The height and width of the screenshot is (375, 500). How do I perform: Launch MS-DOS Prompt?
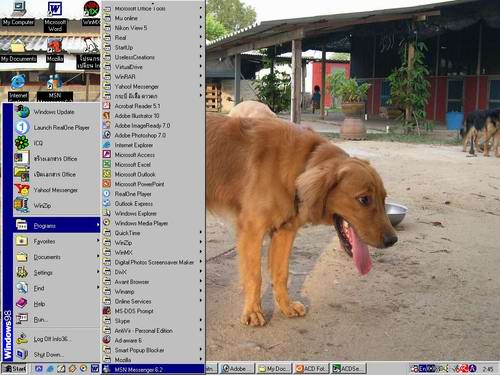[153, 311]
